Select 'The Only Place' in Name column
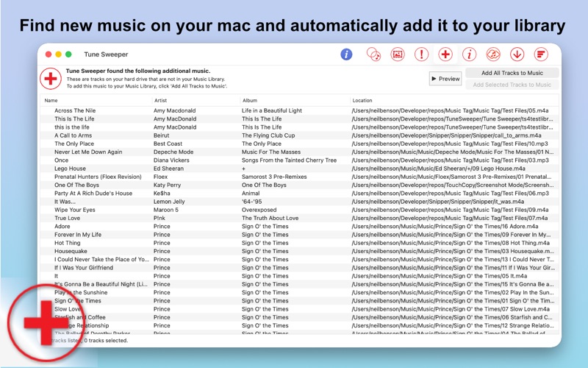Viewport: 588px width, 368px height. pos(74,144)
